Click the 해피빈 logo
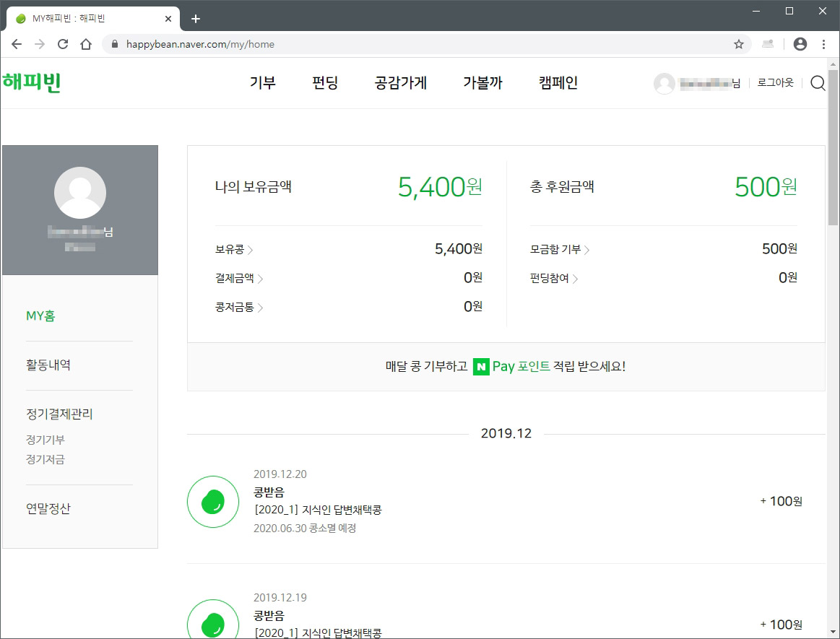Screen dimensions: 840x639 pos(32,82)
